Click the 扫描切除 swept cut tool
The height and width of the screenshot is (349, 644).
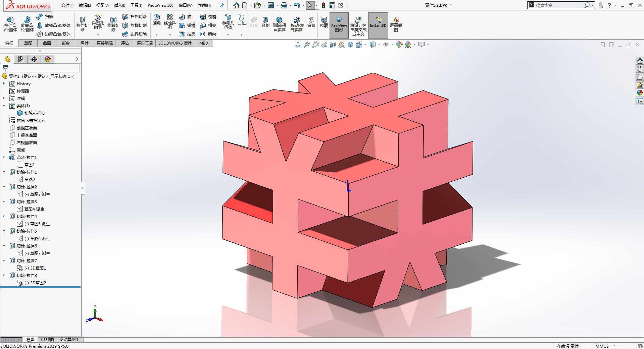[135, 17]
